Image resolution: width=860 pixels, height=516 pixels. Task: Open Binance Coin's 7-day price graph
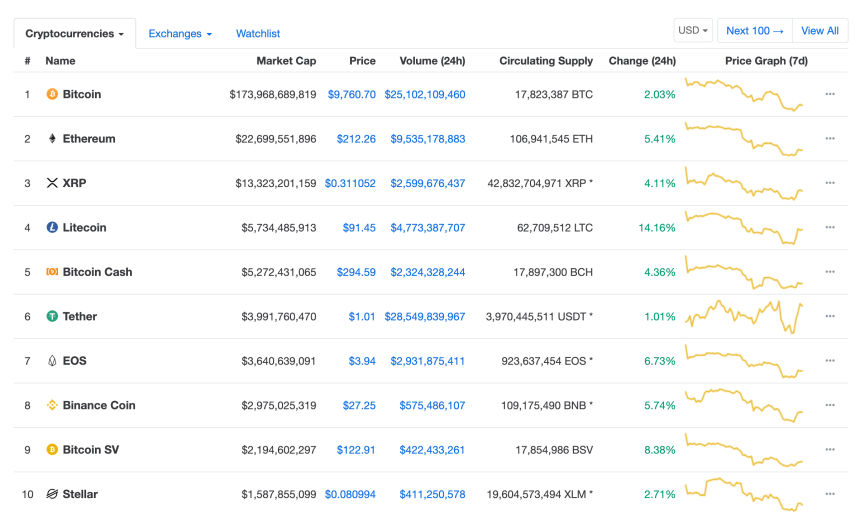pos(744,405)
